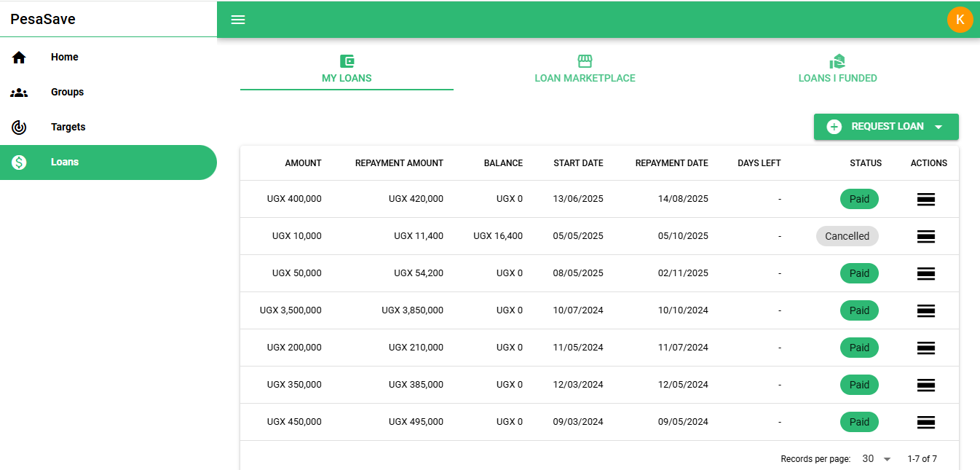
Task: Click the Repayment Date column header
Action: click(671, 163)
